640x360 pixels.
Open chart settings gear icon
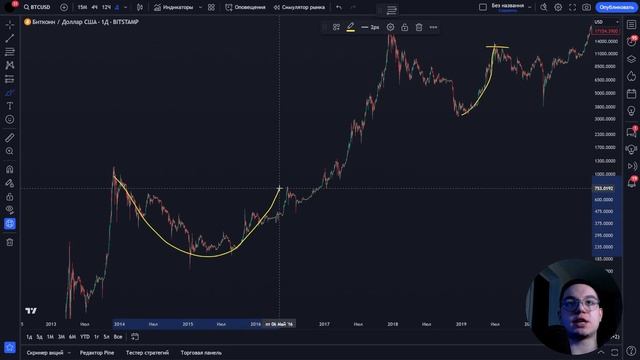click(558, 7)
